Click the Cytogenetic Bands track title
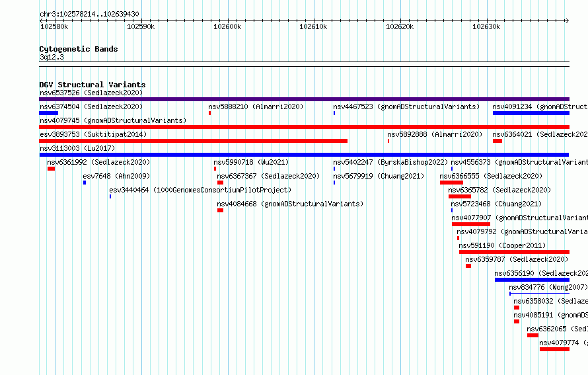588x375 pixels. pos(79,49)
